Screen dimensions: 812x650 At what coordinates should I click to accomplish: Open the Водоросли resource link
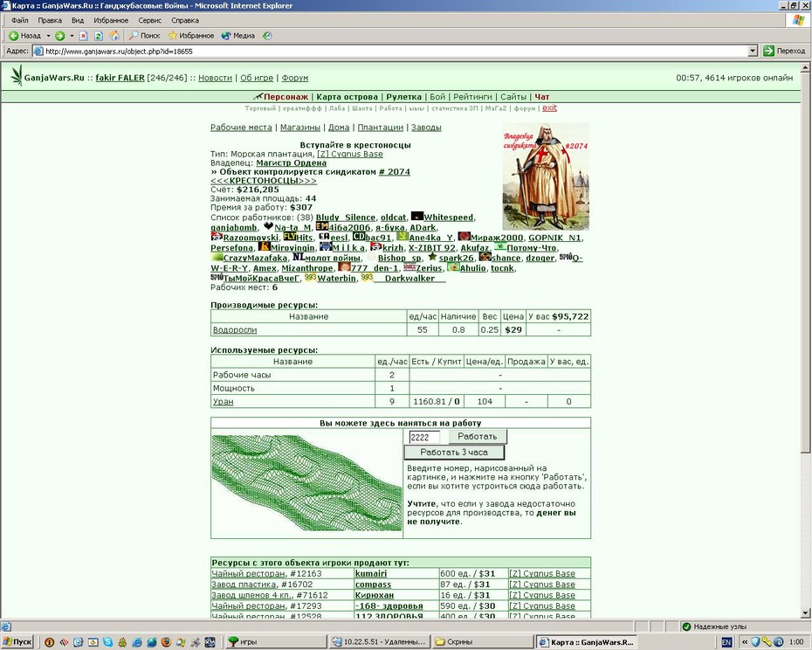pyautogui.click(x=235, y=329)
